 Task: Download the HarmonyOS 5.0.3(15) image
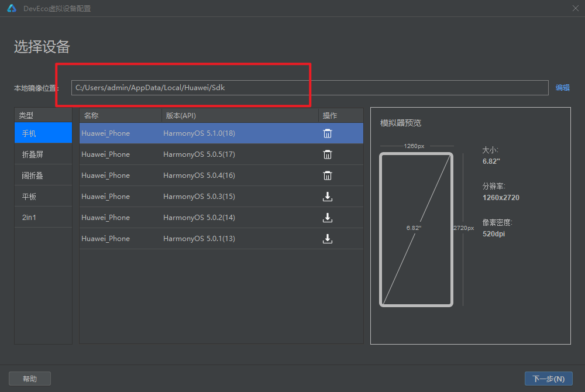click(327, 197)
